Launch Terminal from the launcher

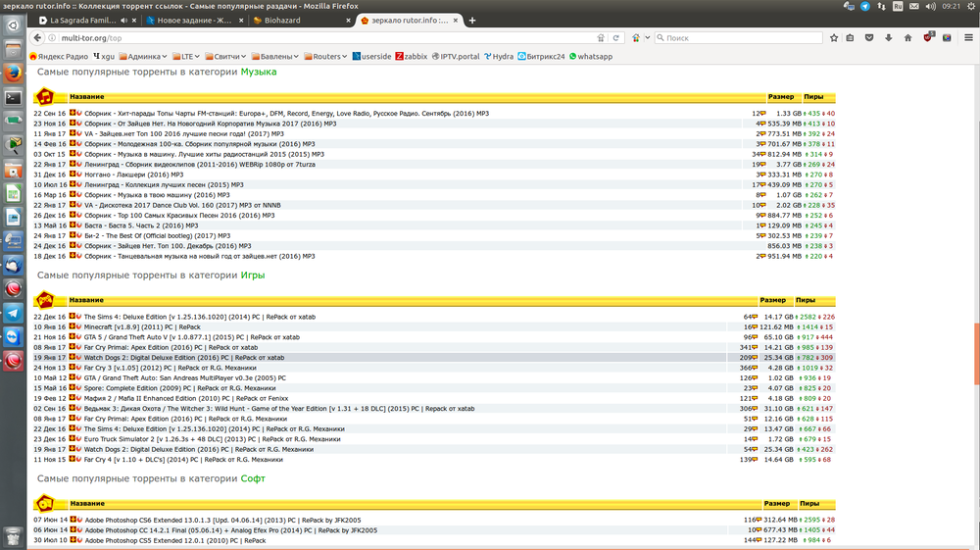[x=13, y=97]
